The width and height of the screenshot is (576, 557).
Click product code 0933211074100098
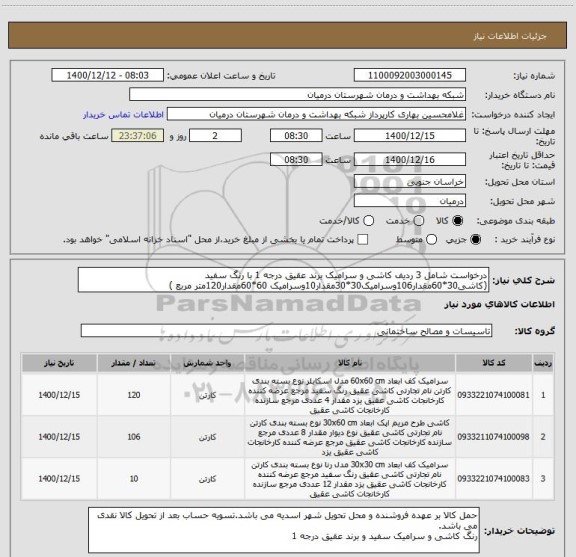coord(493,437)
